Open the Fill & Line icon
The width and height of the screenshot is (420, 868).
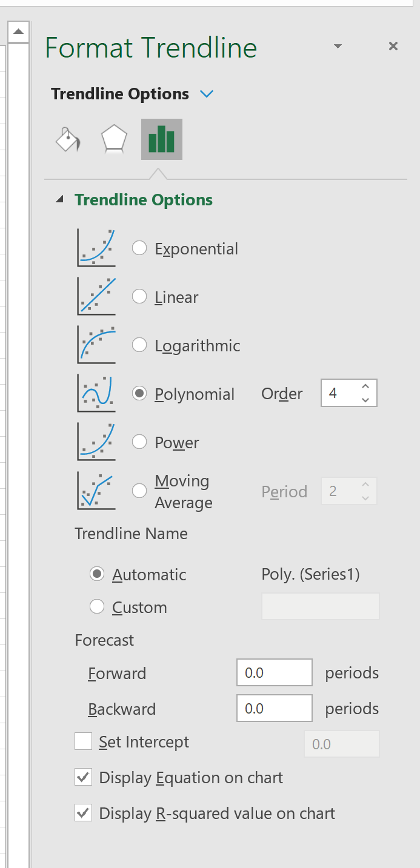(67, 139)
